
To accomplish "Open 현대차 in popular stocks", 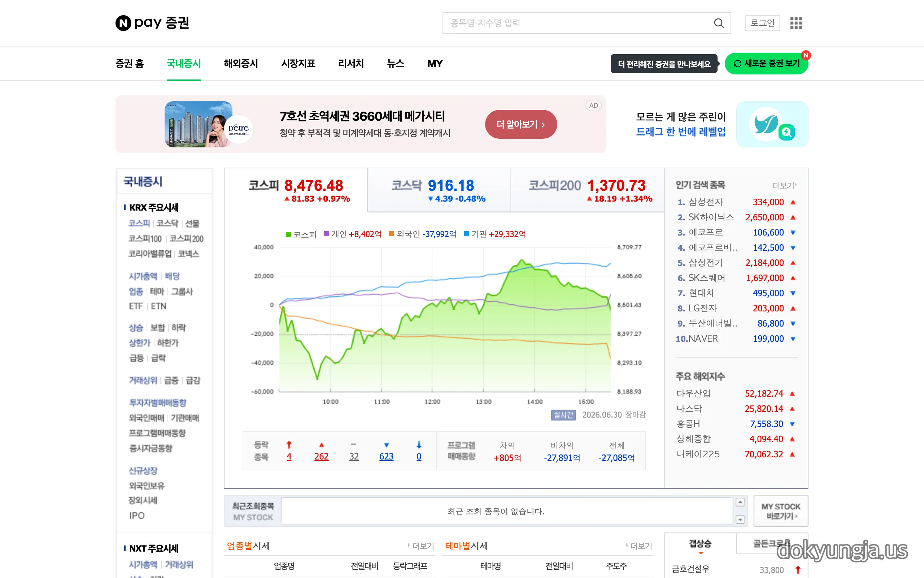I will coord(701,293).
